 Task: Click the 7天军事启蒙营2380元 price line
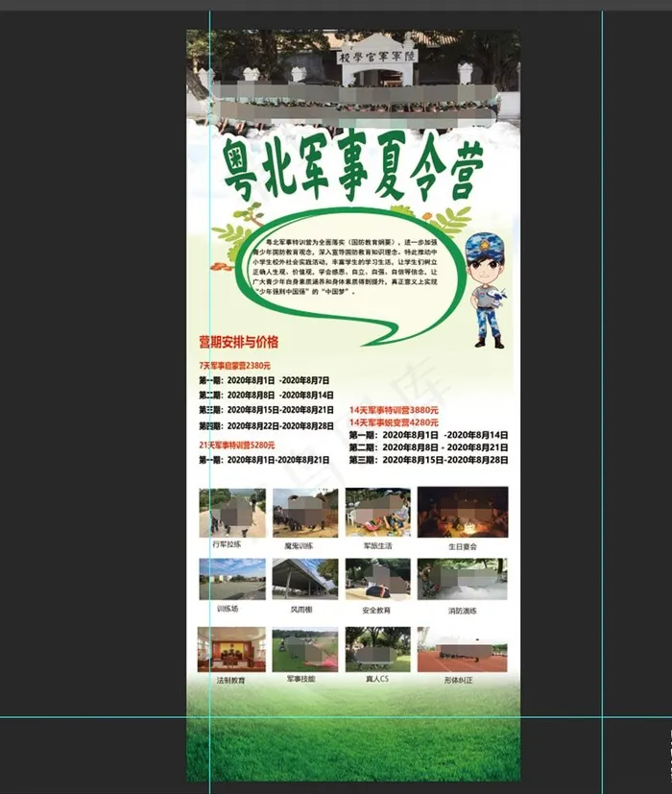(x=235, y=366)
